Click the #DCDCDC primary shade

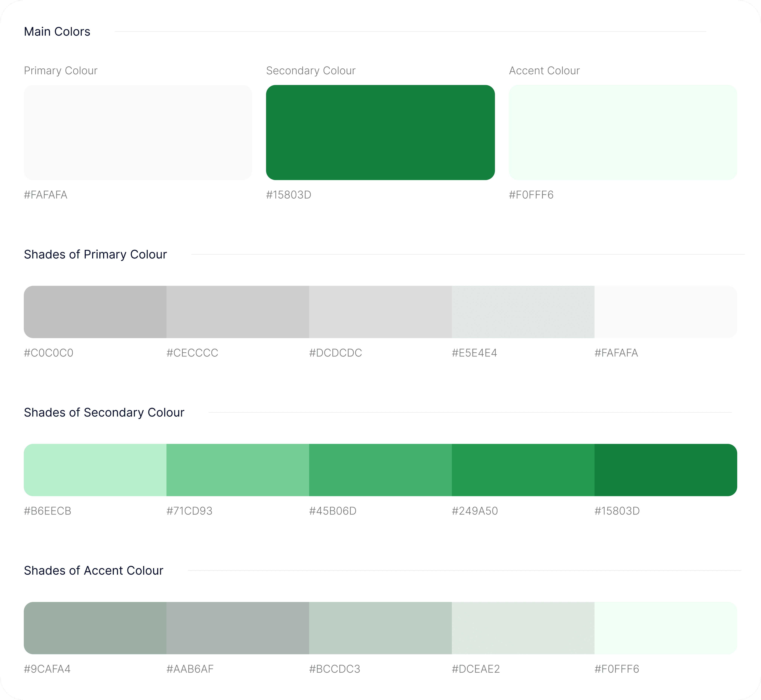[380, 312]
